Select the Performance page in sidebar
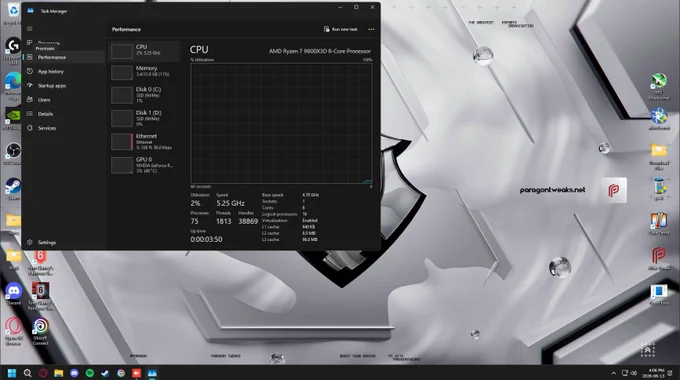The image size is (680, 380). pyautogui.click(x=63, y=57)
